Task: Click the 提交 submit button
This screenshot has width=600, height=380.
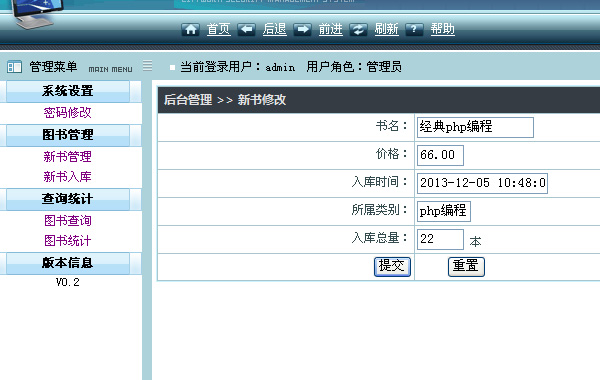Action: (x=392, y=267)
